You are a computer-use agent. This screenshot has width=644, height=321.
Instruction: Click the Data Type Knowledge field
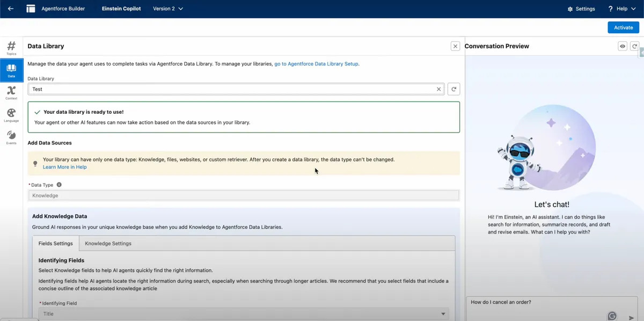244,195
